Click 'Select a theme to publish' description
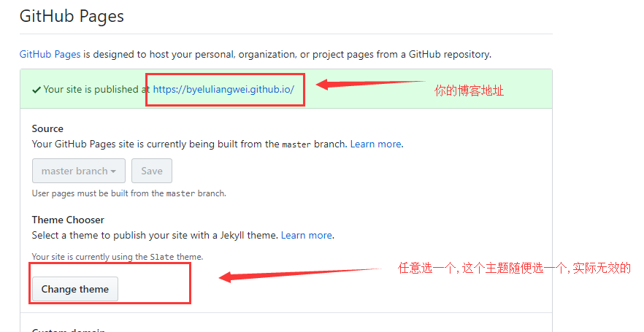Viewport: 644px width, 332px height. (156, 235)
